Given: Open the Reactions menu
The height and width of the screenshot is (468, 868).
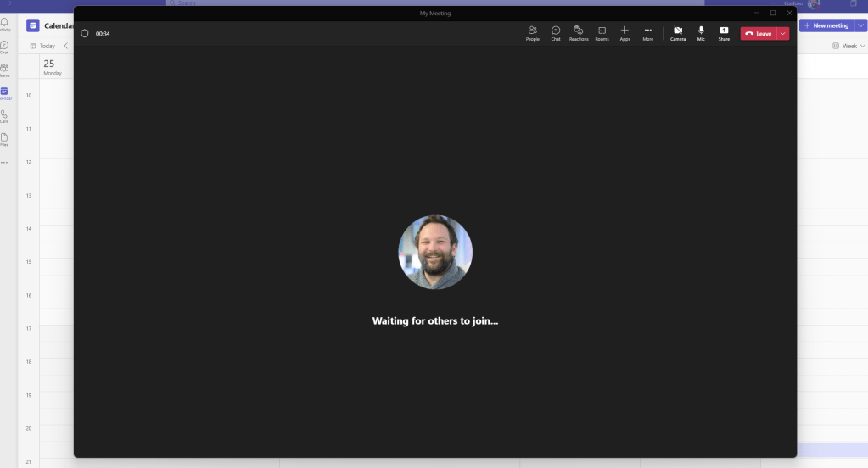Looking at the screenshot, I should tap(579, 33).
